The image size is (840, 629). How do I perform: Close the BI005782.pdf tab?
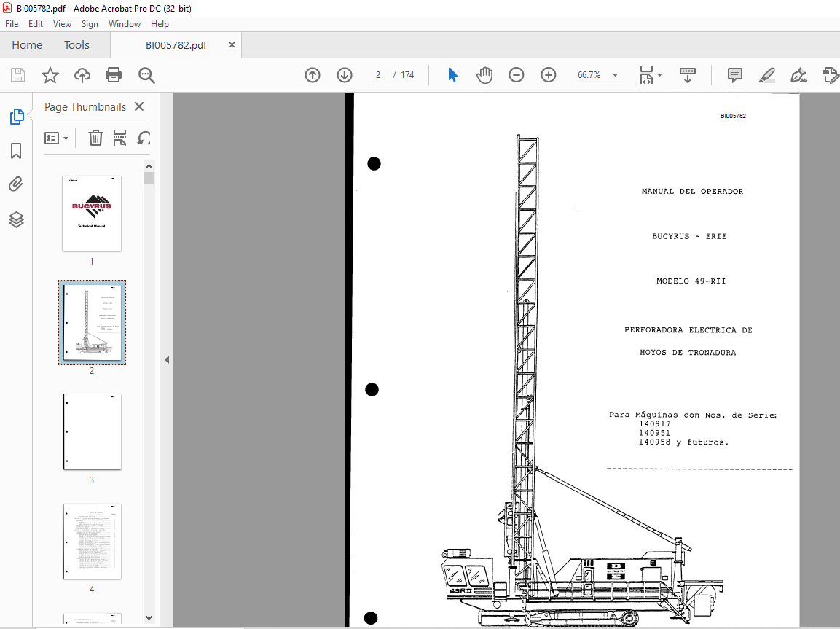pyautogui.click(x=232, y=45)
